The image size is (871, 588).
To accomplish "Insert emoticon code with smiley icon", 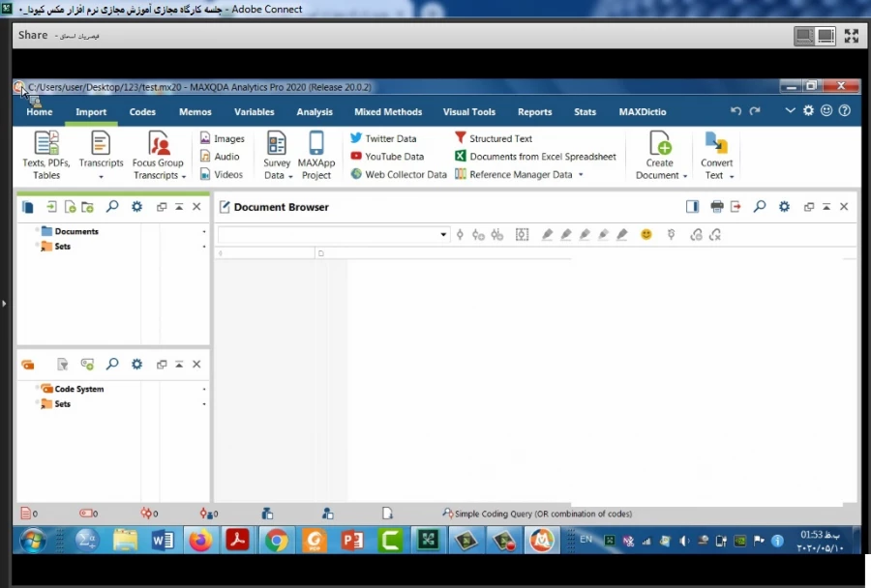I will coord(646,235).
